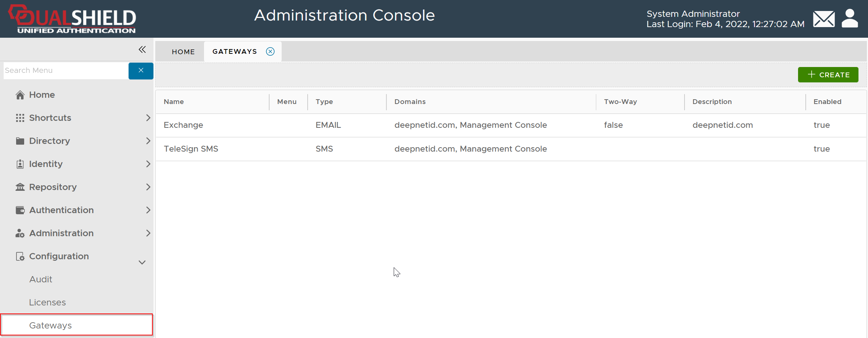Collapse sidebar with double chevron icon
The width and height of the screenshot is (868, 338).
tap(142, 49)
